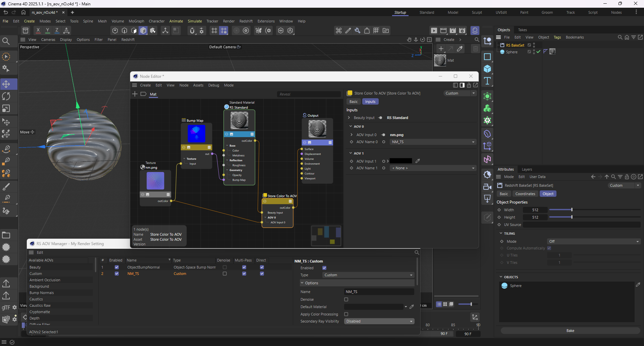The image size is (644, 346).
Task: Toggle Apply Color Processing checkbox
Action: click(x=346, y=314)
